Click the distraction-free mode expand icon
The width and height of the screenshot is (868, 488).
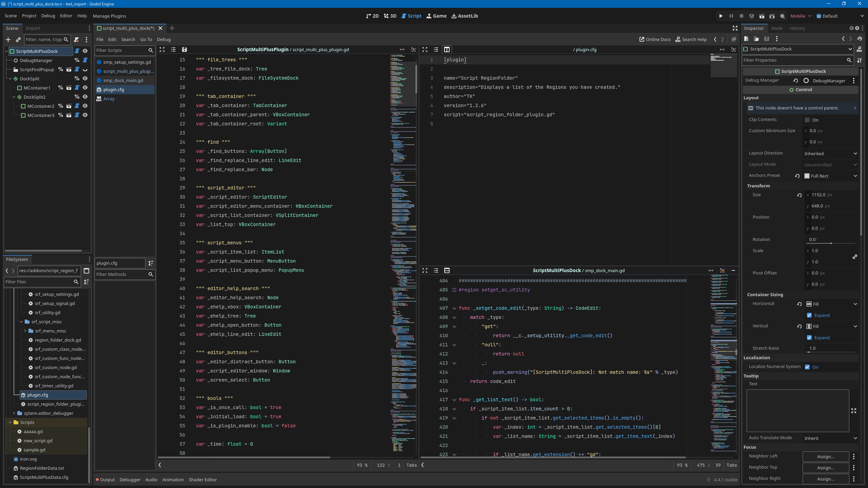pyautogui.click(x=735, y=28)
